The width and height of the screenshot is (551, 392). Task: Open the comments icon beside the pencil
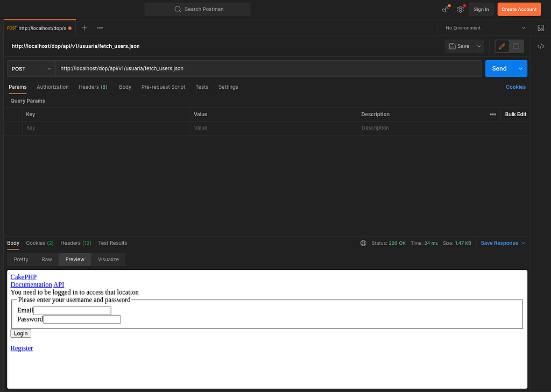(515, 46)
